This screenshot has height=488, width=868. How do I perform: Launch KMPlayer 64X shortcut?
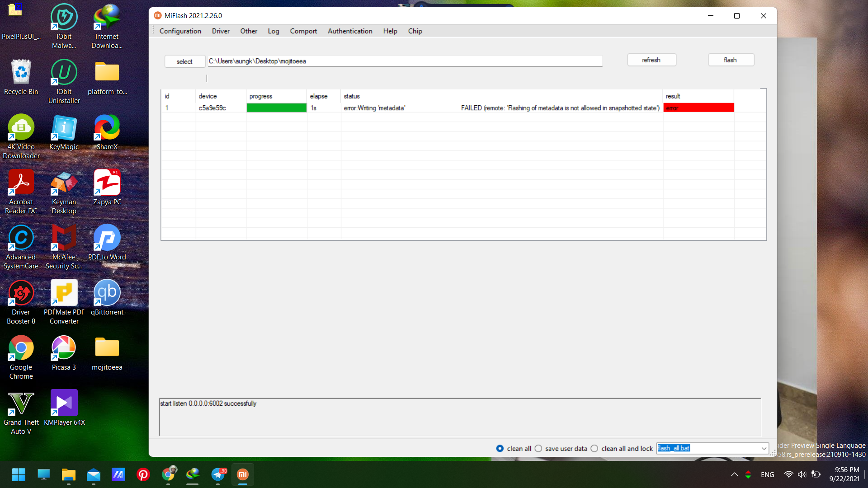[x=64, y=408]
